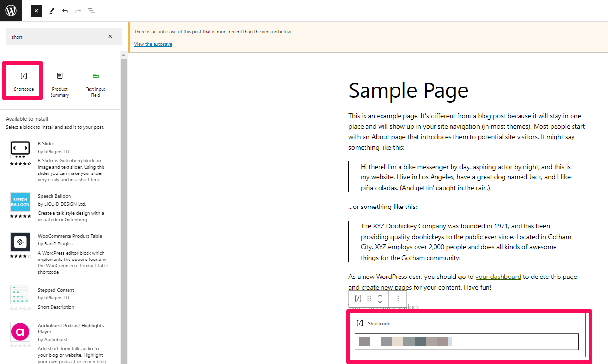Click the Stepped Content title text
Screen dimensions: 608x364
coord(56,290)
